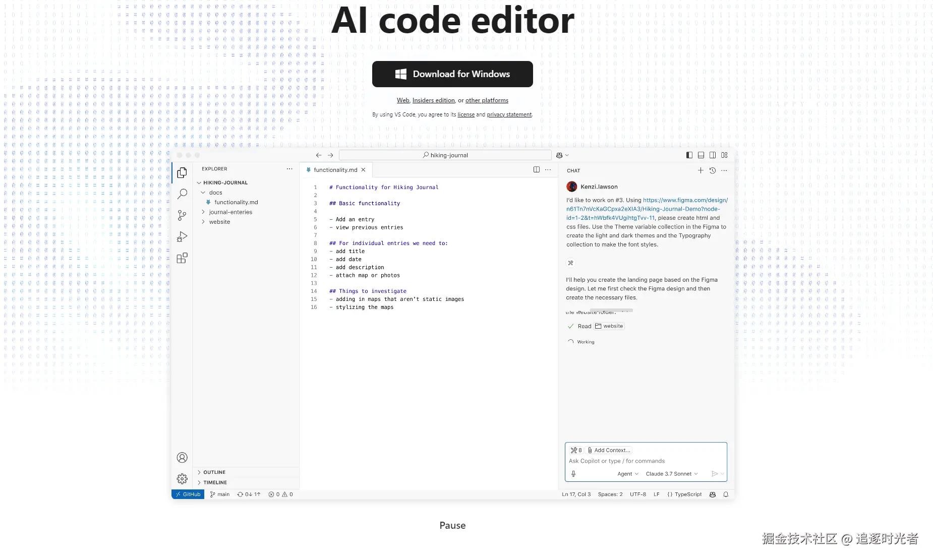The width and height of the screenshot is (933, 560).
Task: Pause the demo animation
Action: 452,525
